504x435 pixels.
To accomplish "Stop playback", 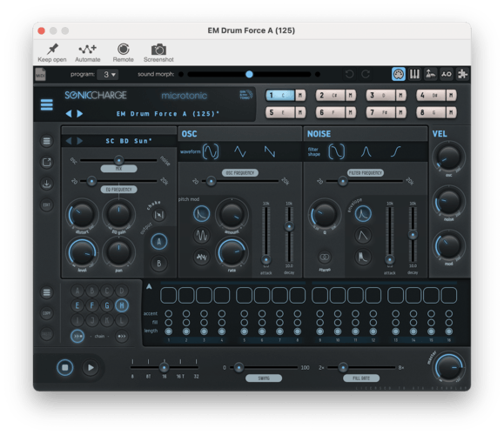I will [65, 367].
